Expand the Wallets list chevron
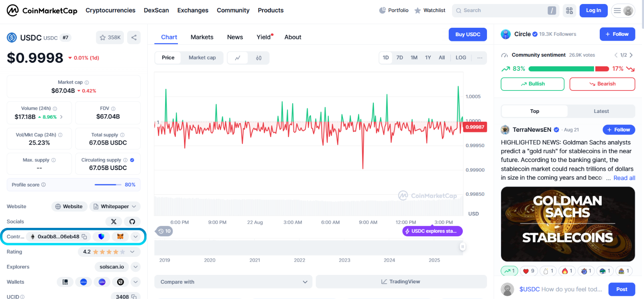This screenshot has width=644, height=299. click(136, 282)
